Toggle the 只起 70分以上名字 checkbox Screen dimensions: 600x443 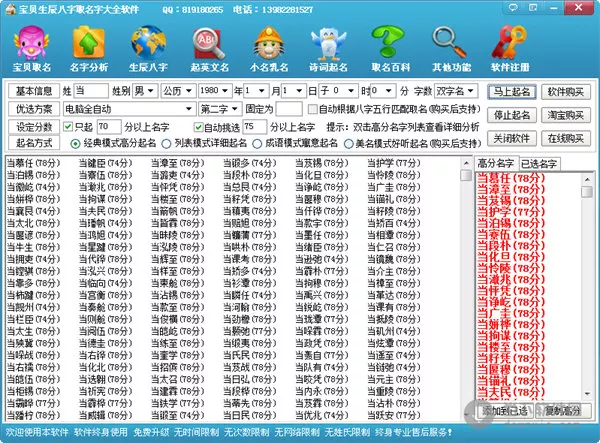(68, 127)
